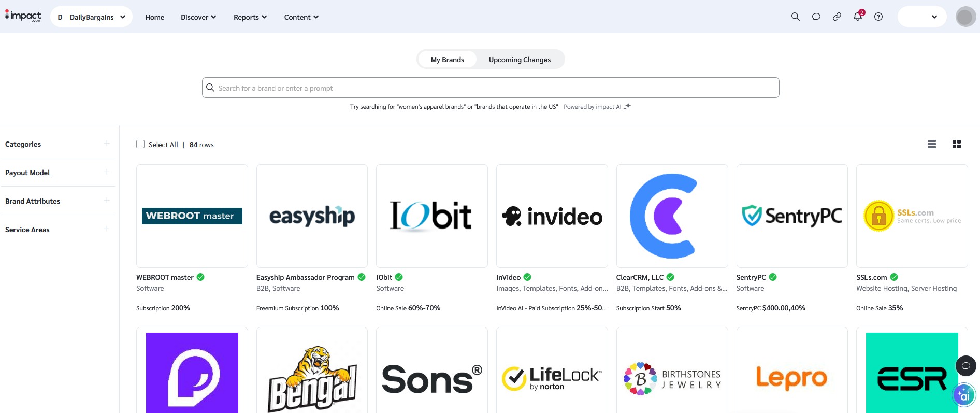
Task: Open the search icon in top bar
Action: (x=796, y=17)
